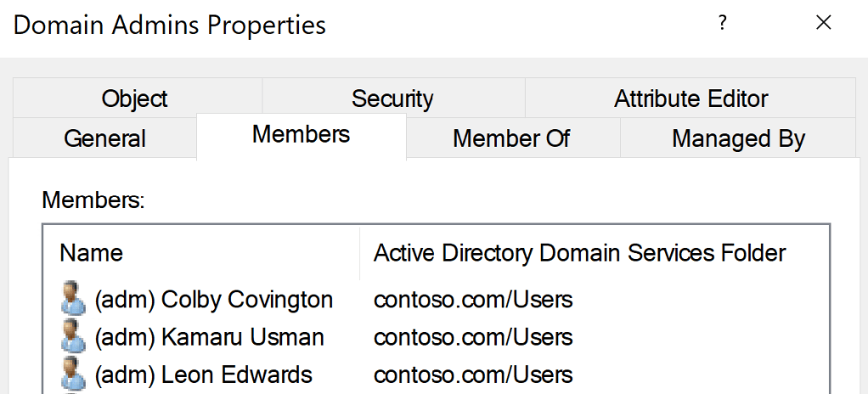This screenshot has width=868, height=394.
Task: Open the Security tab
Action: click(392, 98)
